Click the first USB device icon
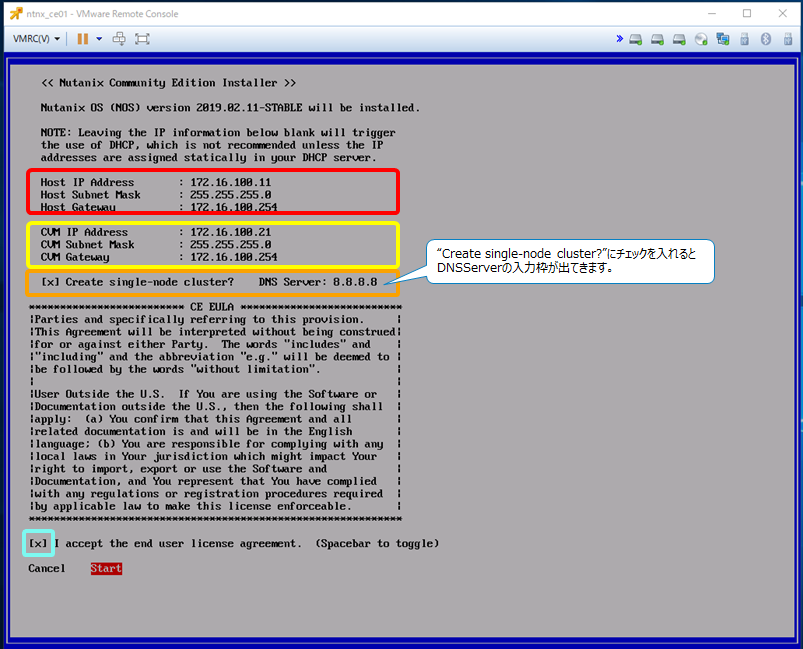This screenshot has height=649, width=803. 745,39
